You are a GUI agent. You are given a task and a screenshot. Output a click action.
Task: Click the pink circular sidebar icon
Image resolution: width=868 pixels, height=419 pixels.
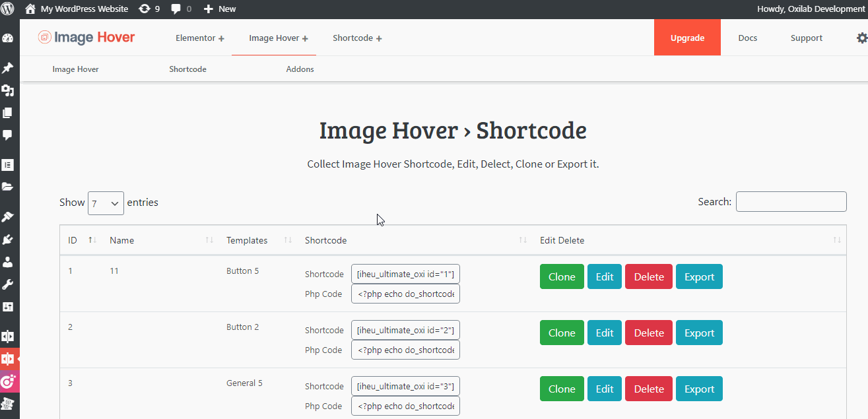8,381
